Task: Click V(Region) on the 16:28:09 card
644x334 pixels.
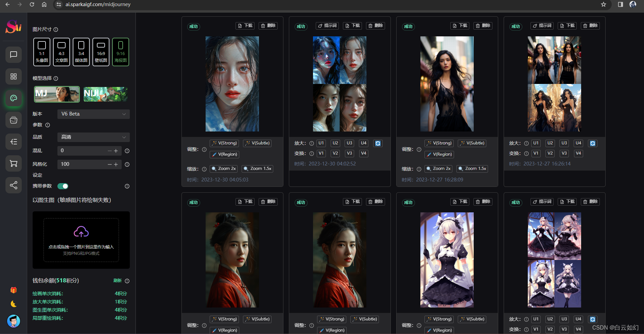Action: point(439,155)
